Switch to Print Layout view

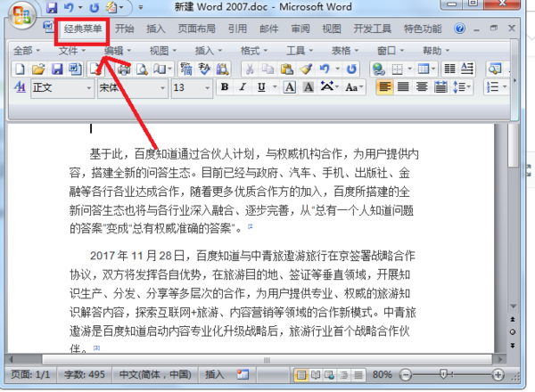[301, 375]
